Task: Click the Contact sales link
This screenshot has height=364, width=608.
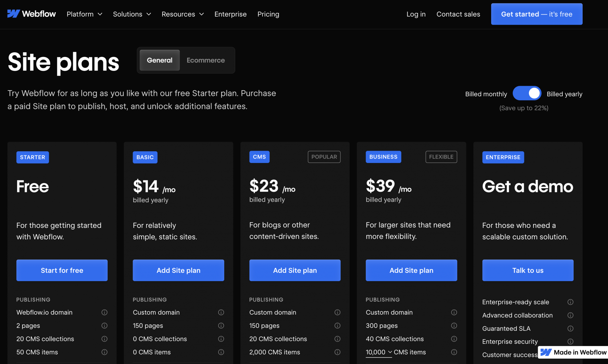Action: coord(458,14)
